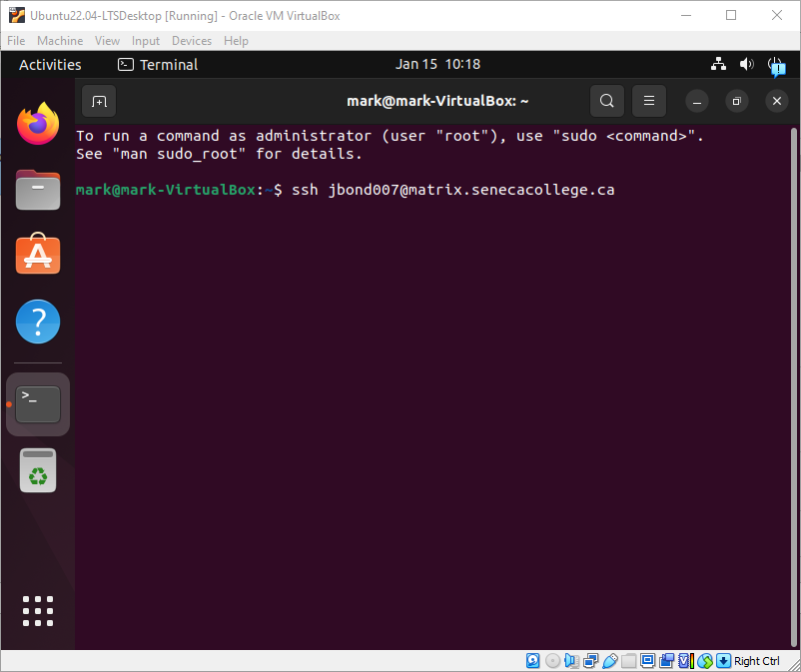This screenshot has height=672, width=801.
Task: Open the Show Applications grid
Action: coord(37,610)
